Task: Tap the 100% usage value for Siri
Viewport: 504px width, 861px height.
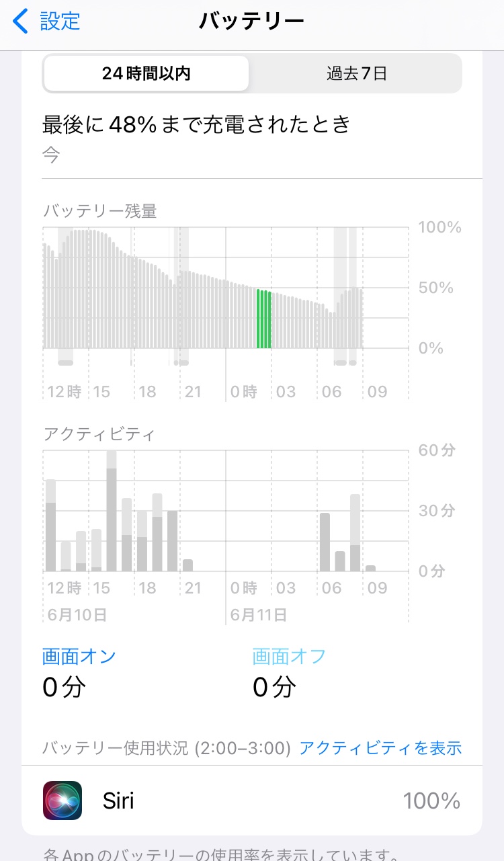Action: click(x=431, y=801)
